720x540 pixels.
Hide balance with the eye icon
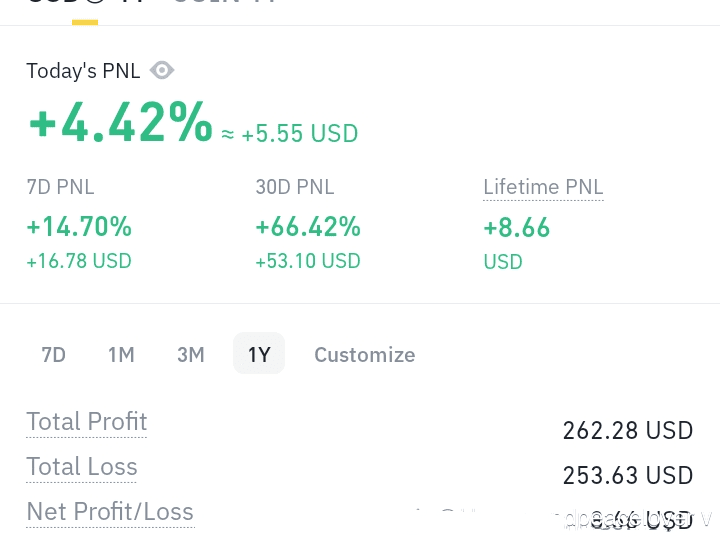click(x=162, y=70)
